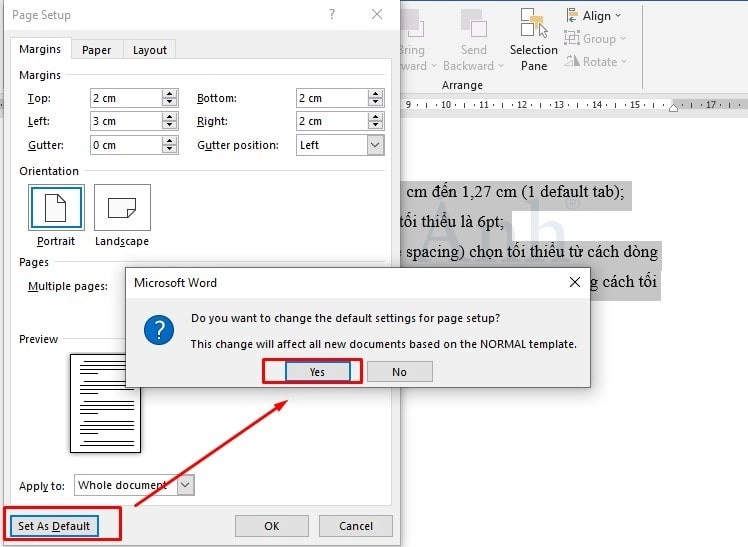Select the Margins tab
748x547 pixels.
click(x=40, y=49)
